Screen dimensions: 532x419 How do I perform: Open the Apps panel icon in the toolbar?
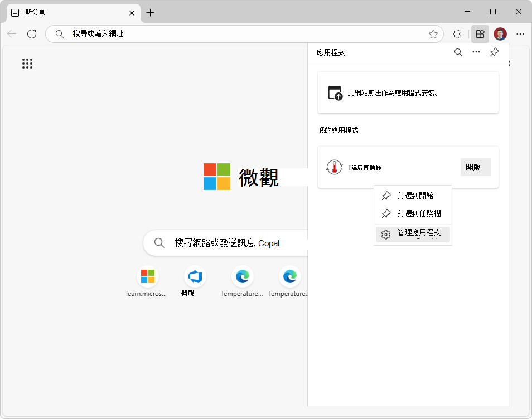pyautogui.click(x=480, y=34)
